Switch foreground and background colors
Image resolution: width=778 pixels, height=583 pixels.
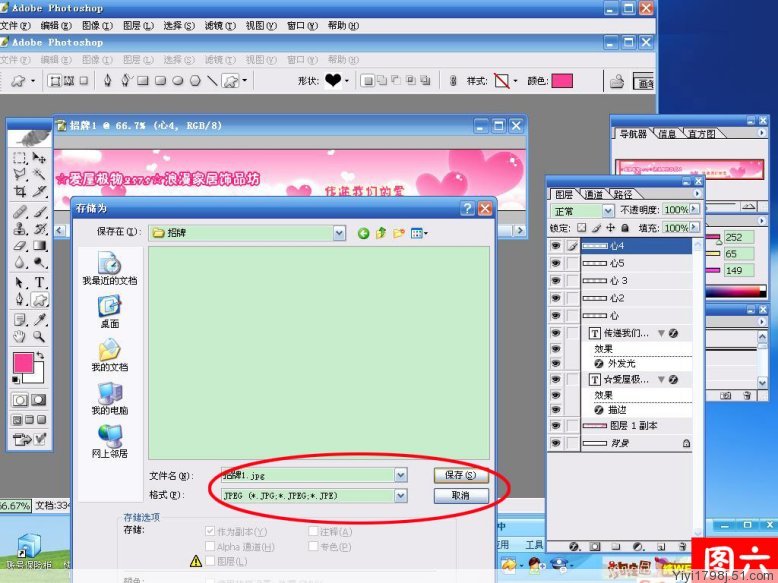click(40, 355)
